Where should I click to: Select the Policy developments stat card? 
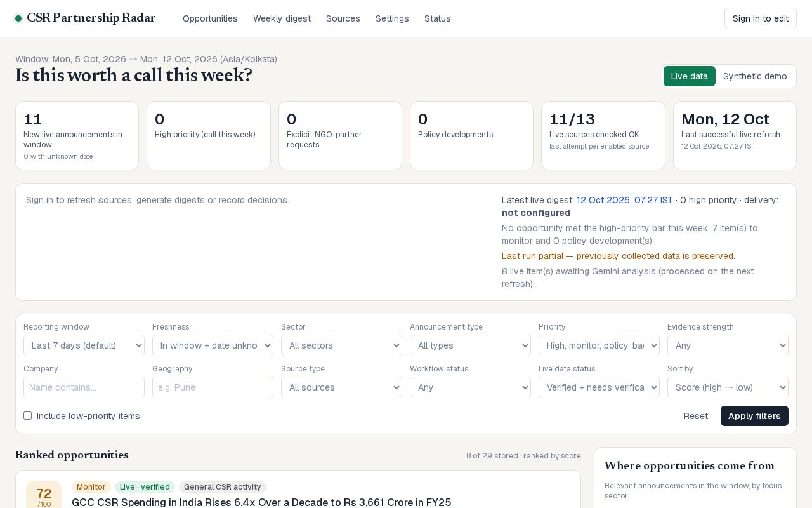471,136
